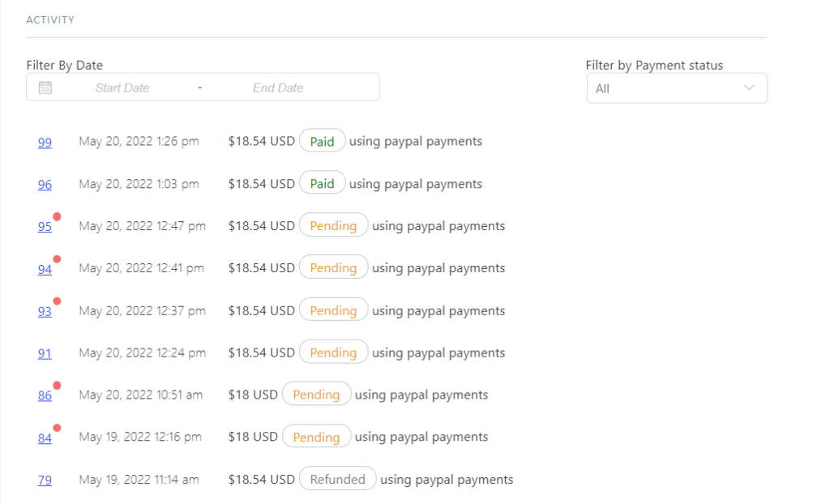The image size is (830, 504).
Task: Click the red dot beside order 94
Action: tap(58, 258)
